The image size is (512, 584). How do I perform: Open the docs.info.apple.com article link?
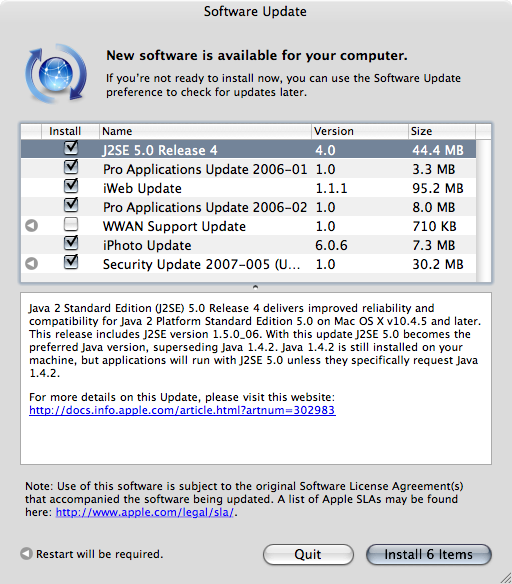tap(182, 410)
